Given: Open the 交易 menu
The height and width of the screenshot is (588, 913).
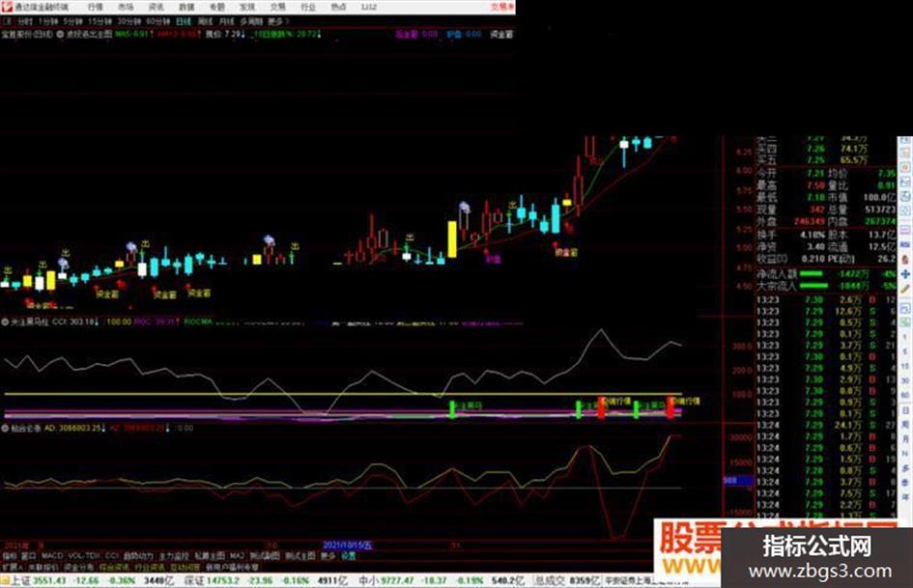Looking at the screenshot, I should coord(277,7).
